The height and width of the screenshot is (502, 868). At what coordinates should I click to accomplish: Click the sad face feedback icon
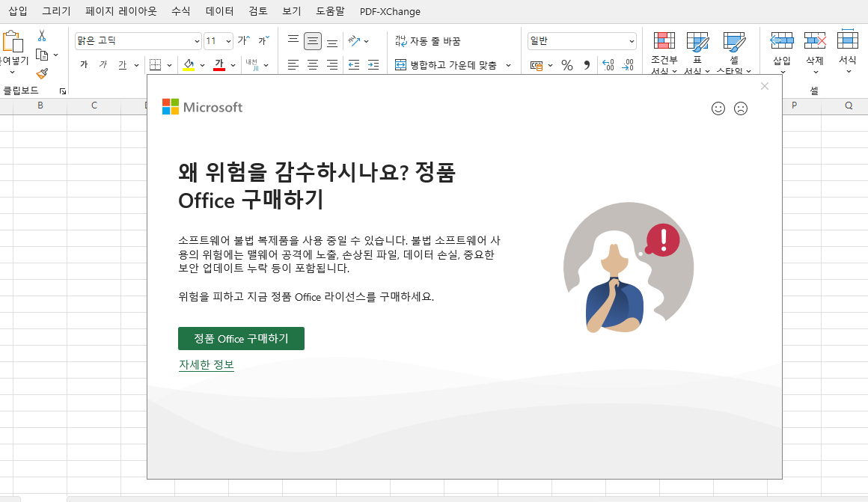point(741,108)
